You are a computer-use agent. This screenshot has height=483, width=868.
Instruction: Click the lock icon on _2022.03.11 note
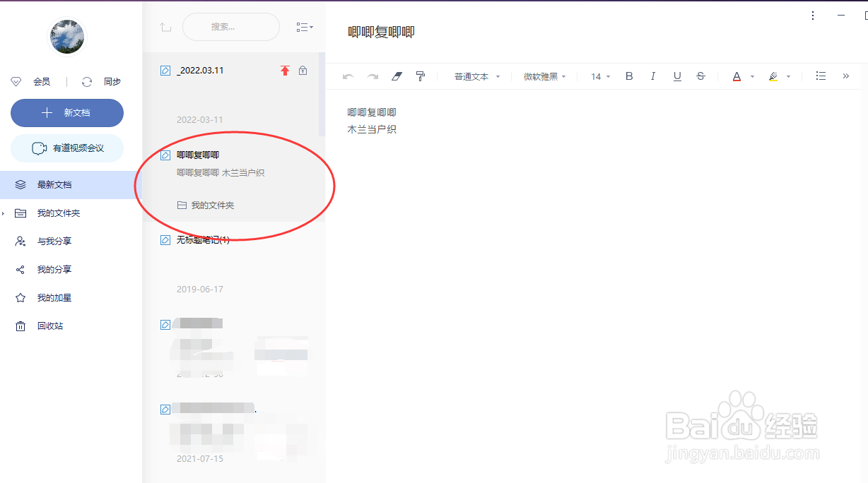pyautogui.click(x=303, y=71)
